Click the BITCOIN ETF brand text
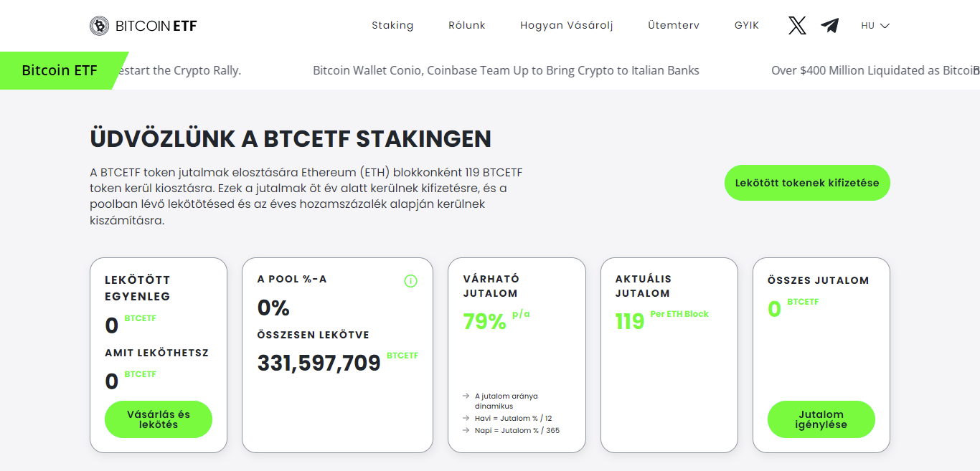 (x=156, y=27)
